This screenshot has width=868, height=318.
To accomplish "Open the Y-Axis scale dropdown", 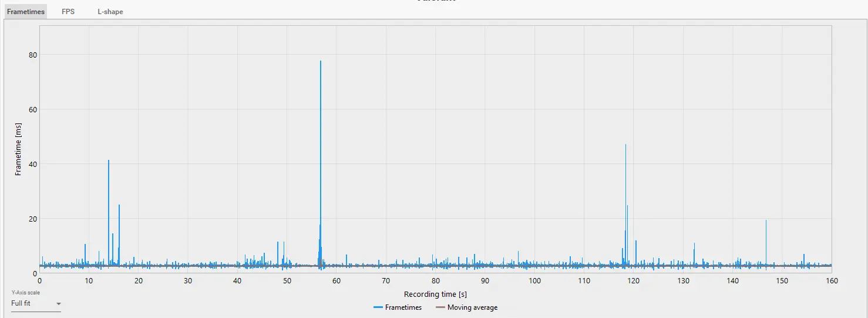I will 36,304.
